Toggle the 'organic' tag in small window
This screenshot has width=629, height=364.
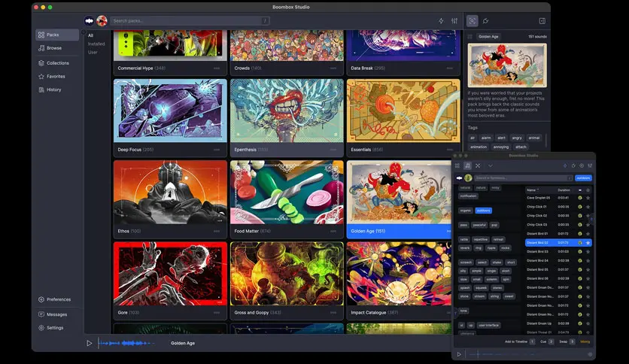tap(466, 211)
